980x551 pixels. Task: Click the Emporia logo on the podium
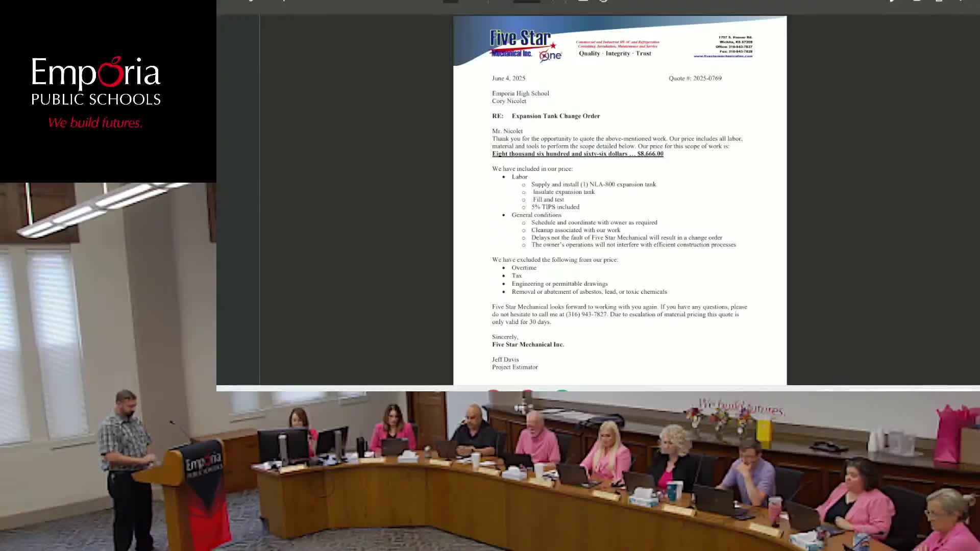click(x=203, y=465)
